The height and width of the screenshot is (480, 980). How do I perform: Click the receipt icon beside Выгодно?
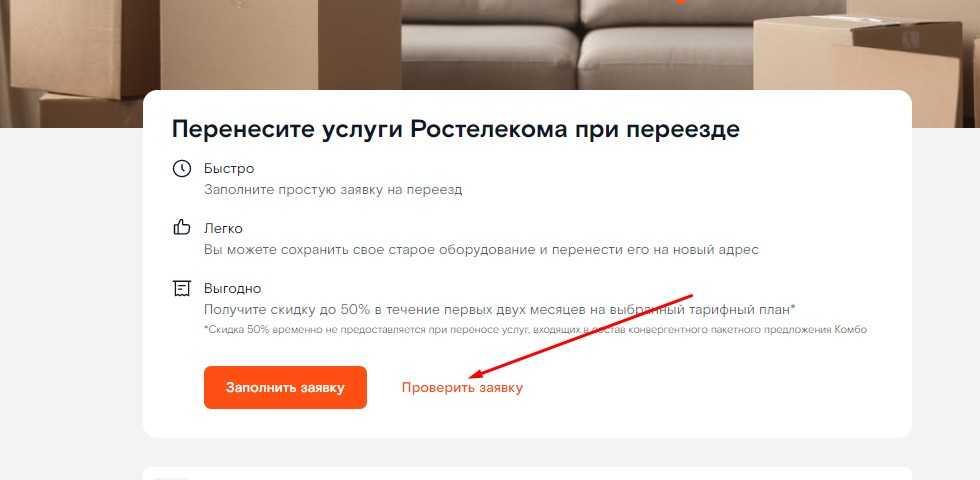[x=181, y=288]
